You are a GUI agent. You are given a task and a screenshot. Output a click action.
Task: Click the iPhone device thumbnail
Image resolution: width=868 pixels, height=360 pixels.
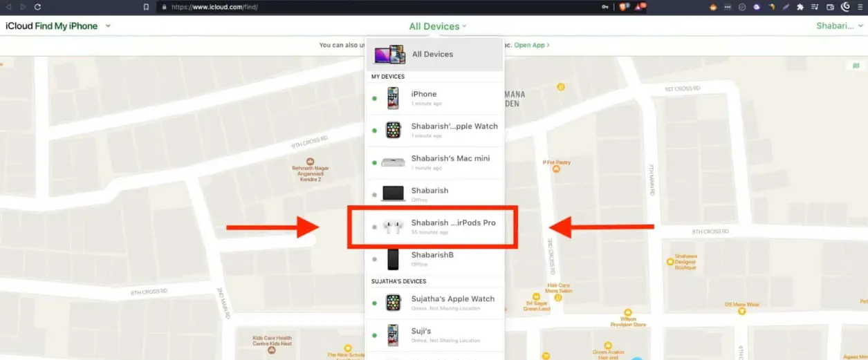click(393, 98)
